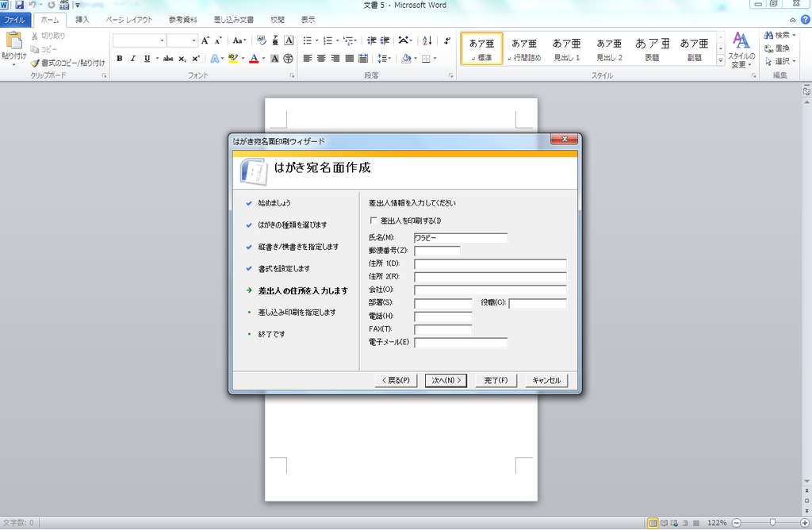Image resolution: width=812 pixels, height=530 pixels.
Task: Open the bullets list dropdown arrow
Action: coord(317,40)
